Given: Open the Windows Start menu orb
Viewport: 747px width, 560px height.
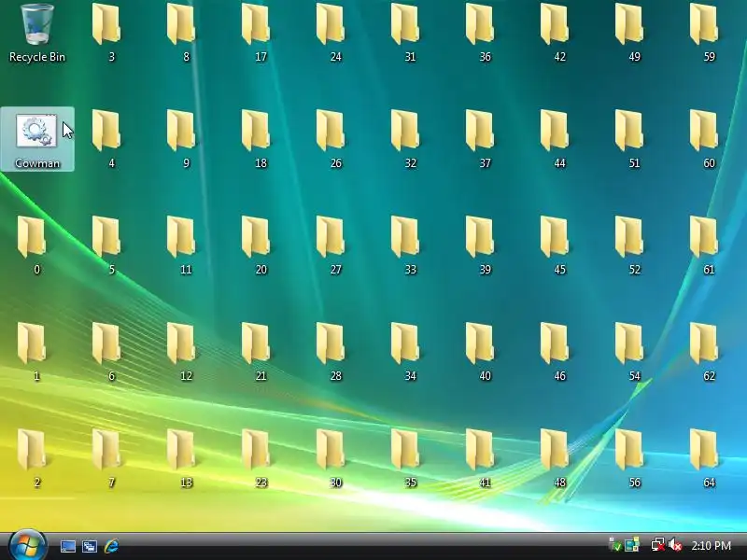Looking at the screenshot, I should [x=27, y=545].
